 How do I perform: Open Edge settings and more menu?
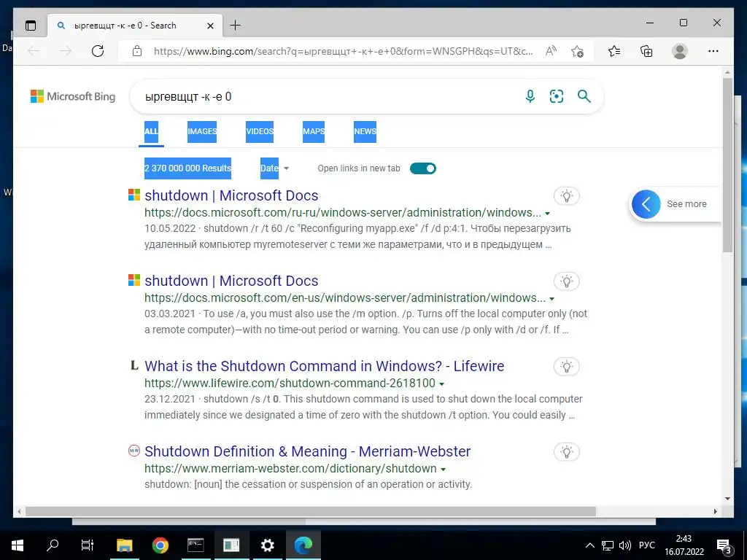tap(713, 51)
